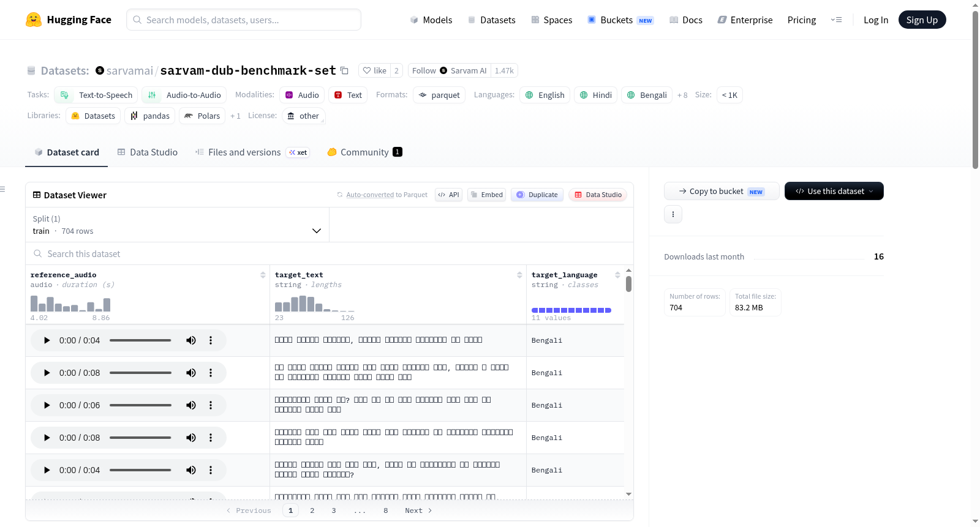The image size is (980, 527).
Task: Open more options on first 0:04 player
Action: [211, 340]
